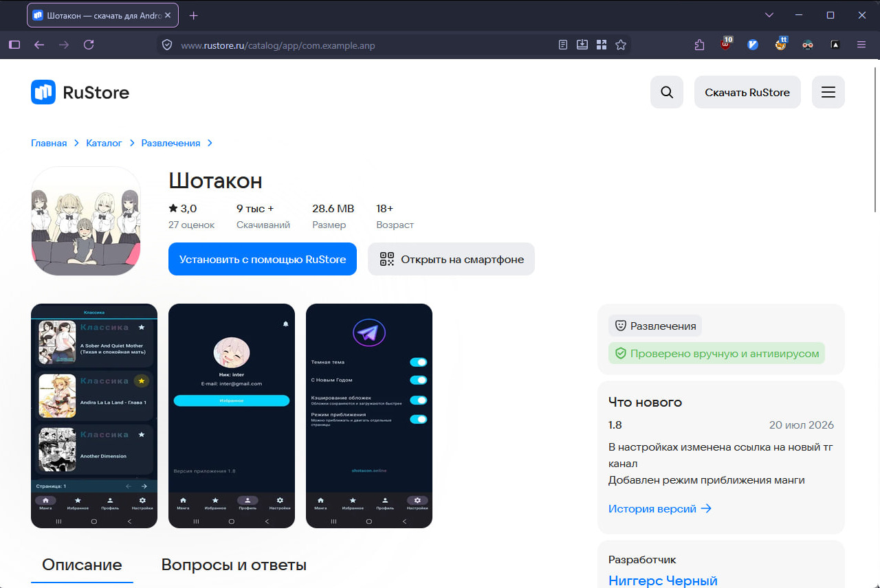
Task: Click the Проверено вручную и антивирусом badge
Action: point(716,353)
